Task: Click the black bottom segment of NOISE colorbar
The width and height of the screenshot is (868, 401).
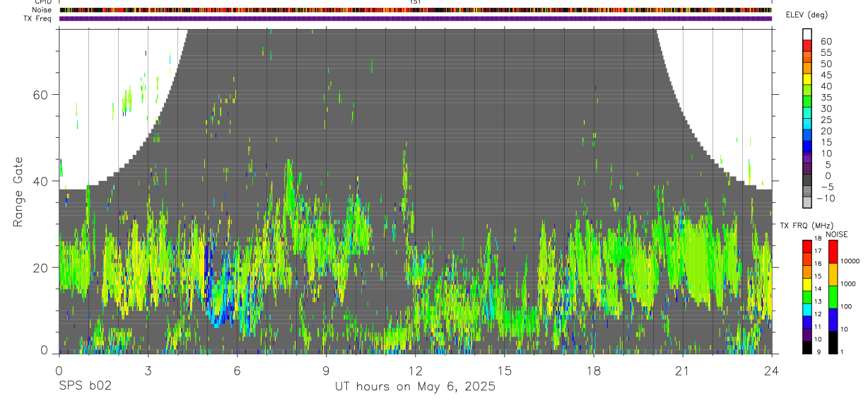Action: pyautogui.click(x=833, y=341)
